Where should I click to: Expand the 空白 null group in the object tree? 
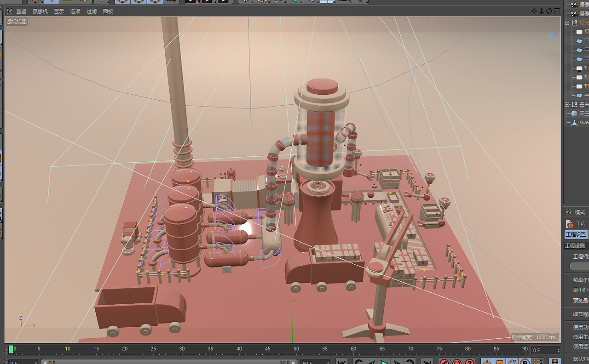[x=567, y=104]
